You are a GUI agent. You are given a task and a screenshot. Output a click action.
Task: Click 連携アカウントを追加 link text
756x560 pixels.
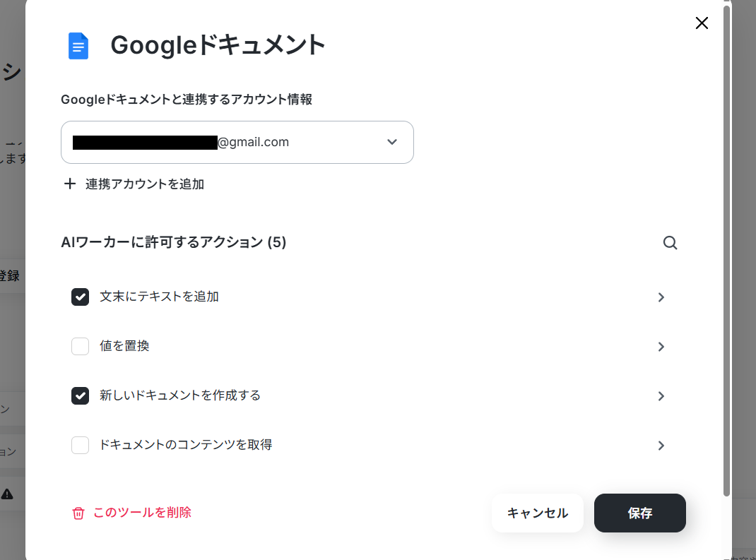click(145, 184)
